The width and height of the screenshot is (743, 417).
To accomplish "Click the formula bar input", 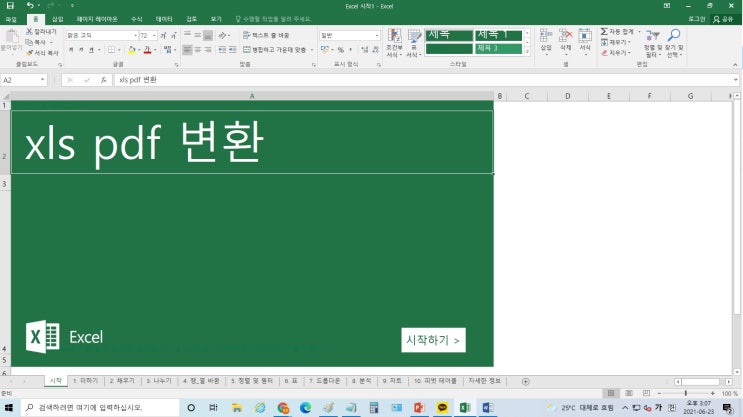I will click(x=424, y=80).
